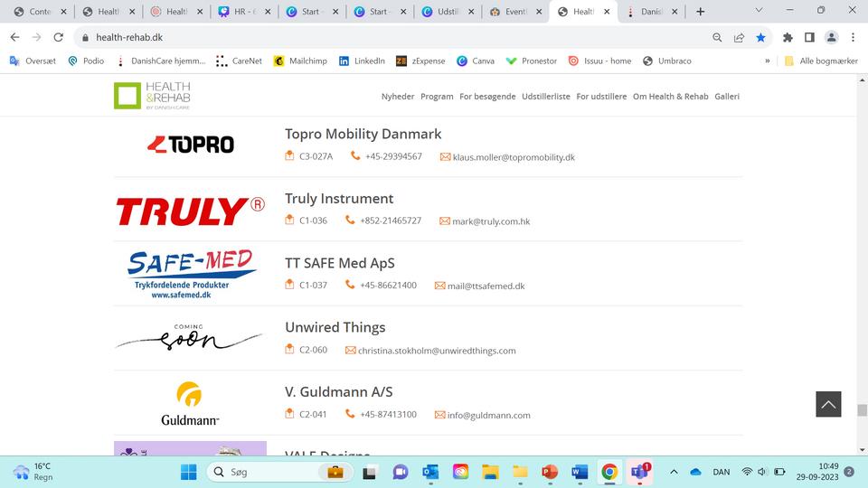Click phone icon next to Truly Instrument number

(x=350, y=220)
